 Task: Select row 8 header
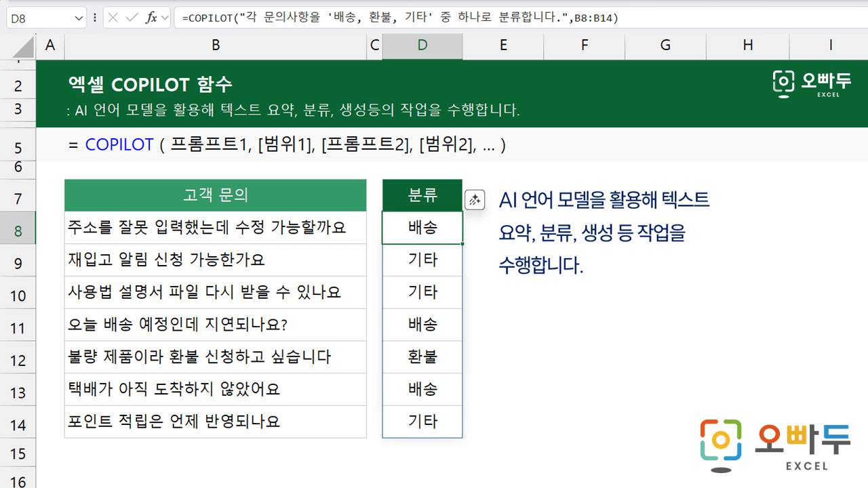pyautogui.click(x=18, y=231)
